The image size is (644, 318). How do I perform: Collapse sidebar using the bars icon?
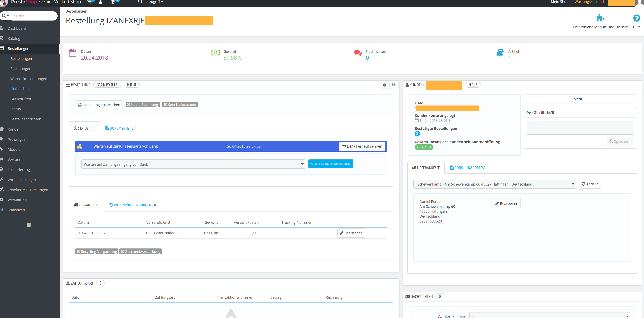point(29,225)
